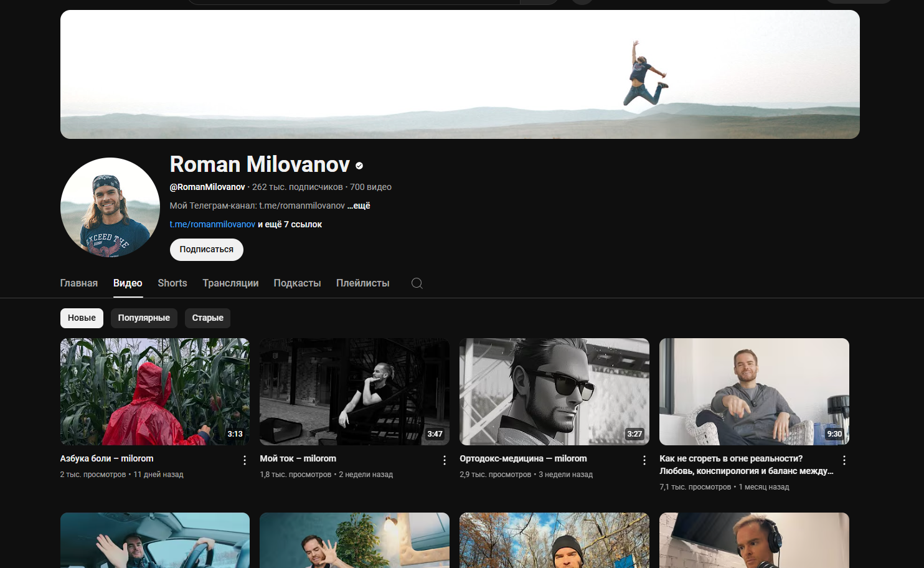Click "2 недели назад" under Мой ток

pos(366,475)
